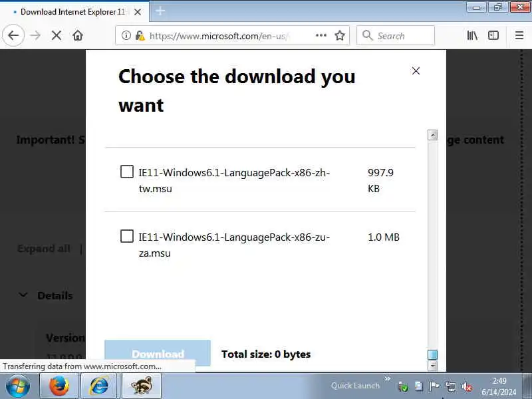This screenshot has height=399, width=532.
Task: Click the green shield tray icon
Action: 403,386
